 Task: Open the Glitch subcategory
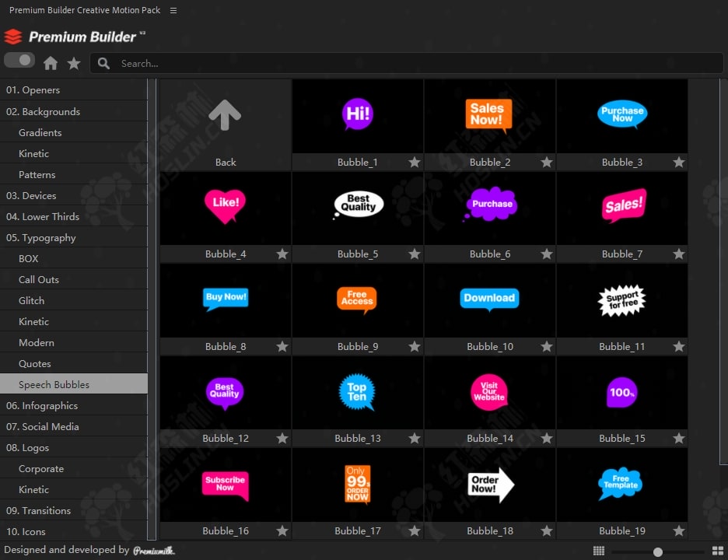[x=74, y=300]
